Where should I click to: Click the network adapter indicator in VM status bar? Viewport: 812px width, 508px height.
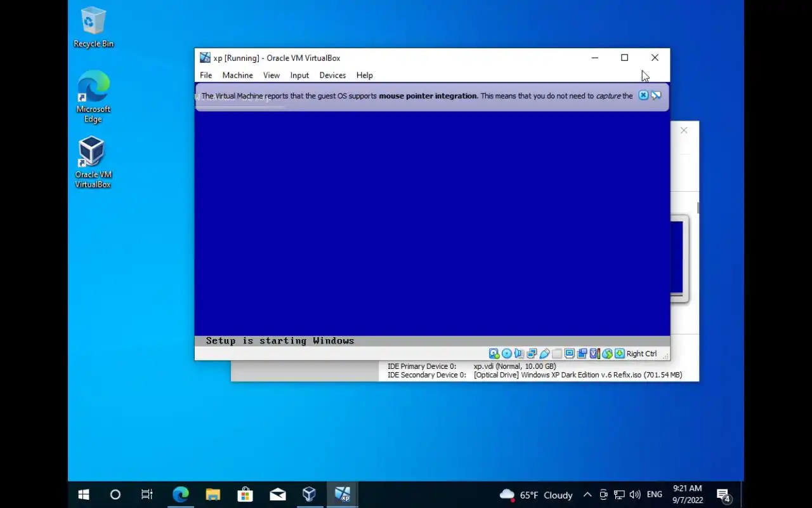coord(532,354)
